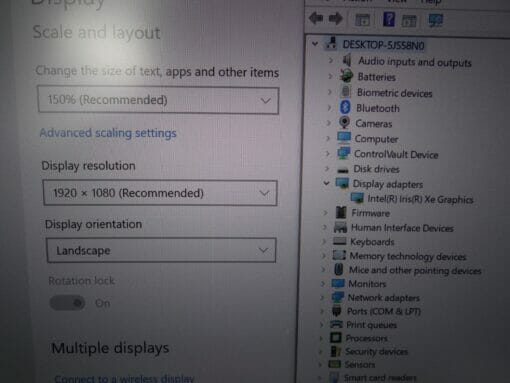This screenshot has width=510, height=383.
Task: Expand the Audio inputs and outputs arrow
Action: click(x=331, y=60)
